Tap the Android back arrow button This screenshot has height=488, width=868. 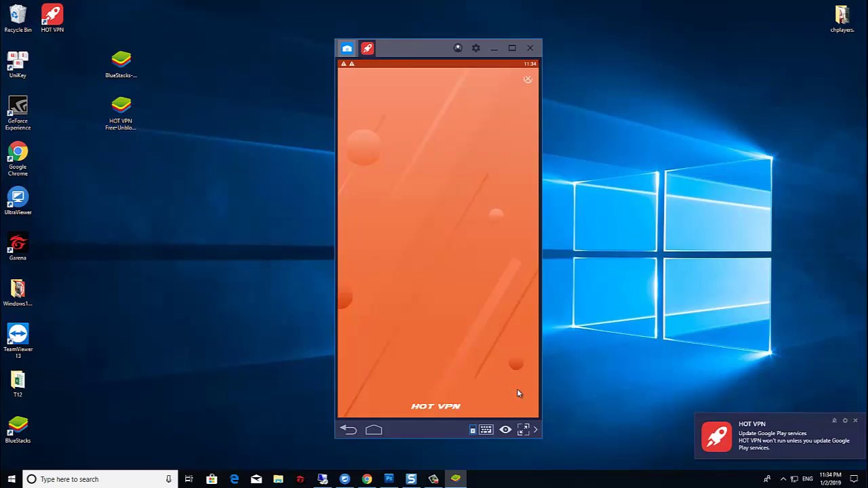pos(349,430)
